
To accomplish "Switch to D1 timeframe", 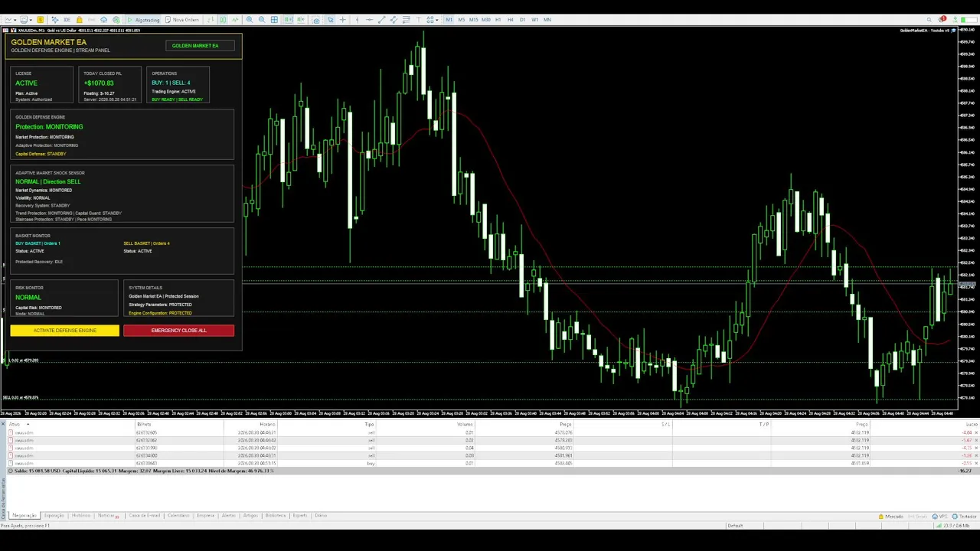I will 523,20.
